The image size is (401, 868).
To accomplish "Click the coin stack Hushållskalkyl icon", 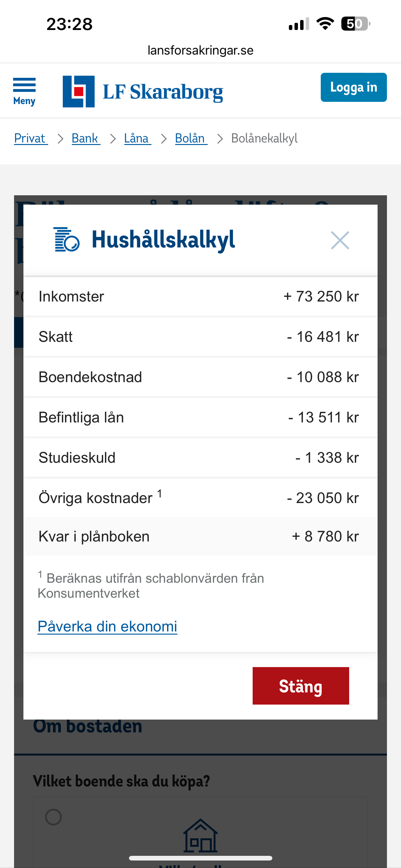I will coord(66,240).
